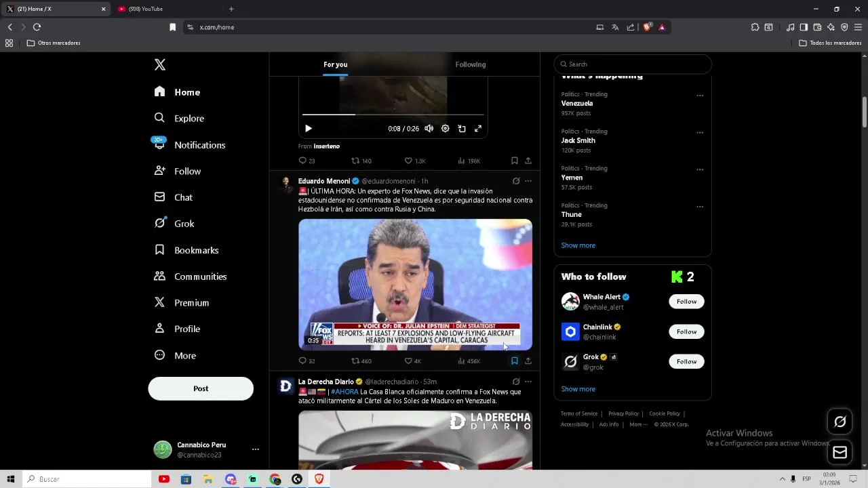Click the Search input field
868x488 pixels.
click(633, 64)
